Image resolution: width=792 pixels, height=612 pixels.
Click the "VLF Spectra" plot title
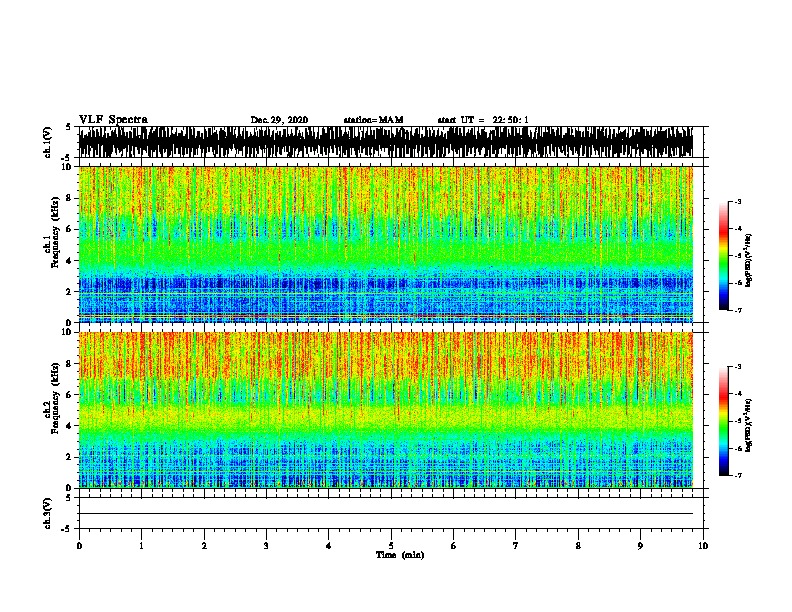click(x=113, y=119)
